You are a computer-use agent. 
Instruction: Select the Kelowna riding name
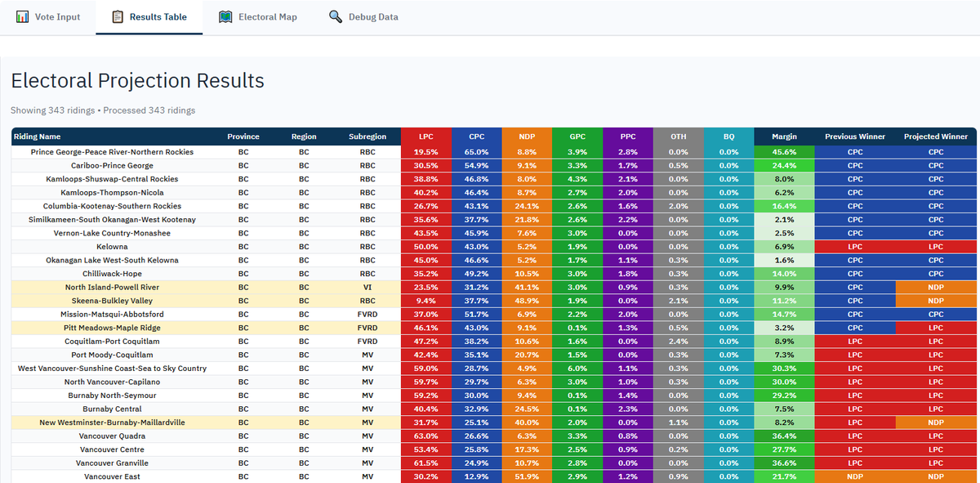pos(112,246)
